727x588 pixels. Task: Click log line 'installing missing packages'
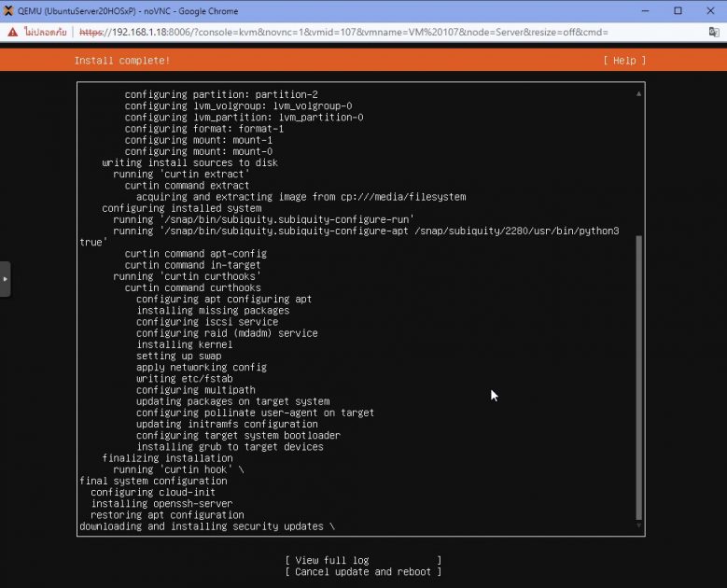click(213, 310)
